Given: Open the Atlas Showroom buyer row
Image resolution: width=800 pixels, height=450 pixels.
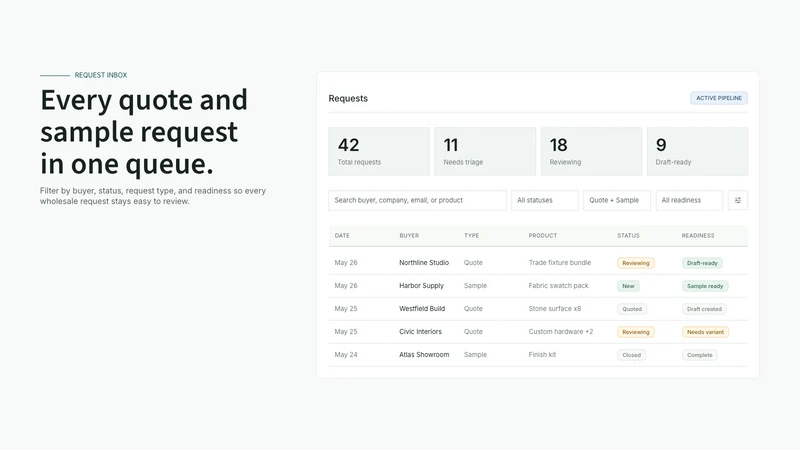Looking at the screenshot, I should tap(538, 355).
